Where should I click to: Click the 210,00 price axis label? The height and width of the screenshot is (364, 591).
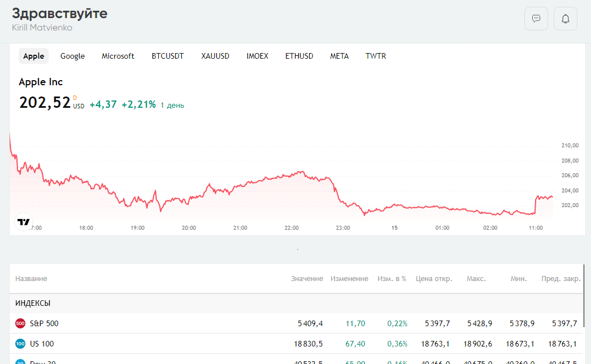coord(570,145)
